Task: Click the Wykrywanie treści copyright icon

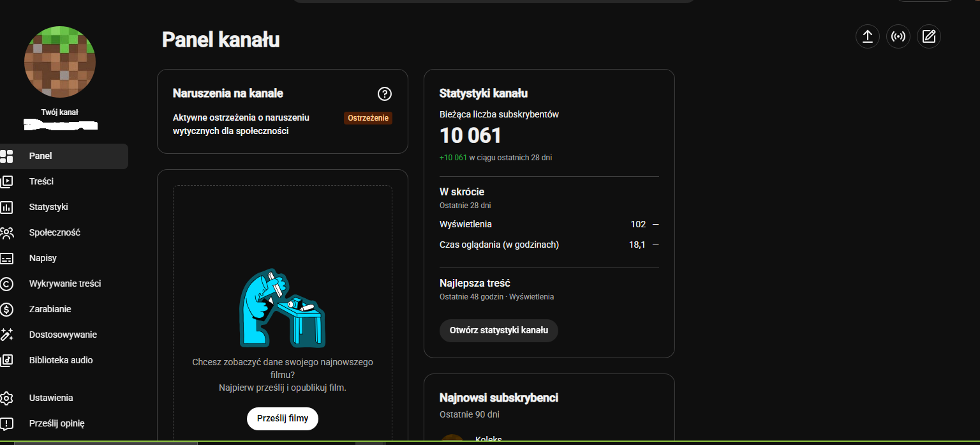Action: tap(6, 284)
